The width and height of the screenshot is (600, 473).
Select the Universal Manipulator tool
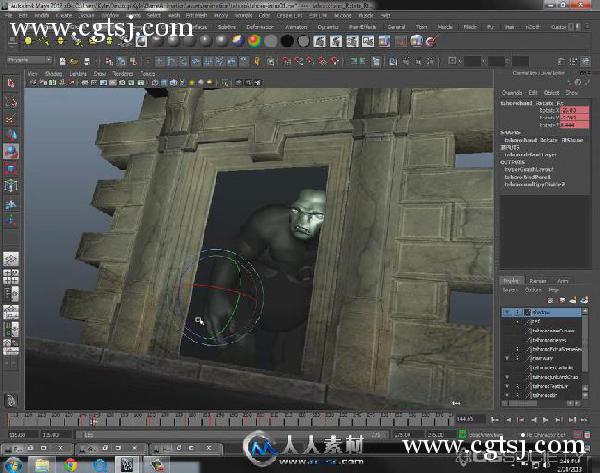pyautogui.click(x=11, y=186)
